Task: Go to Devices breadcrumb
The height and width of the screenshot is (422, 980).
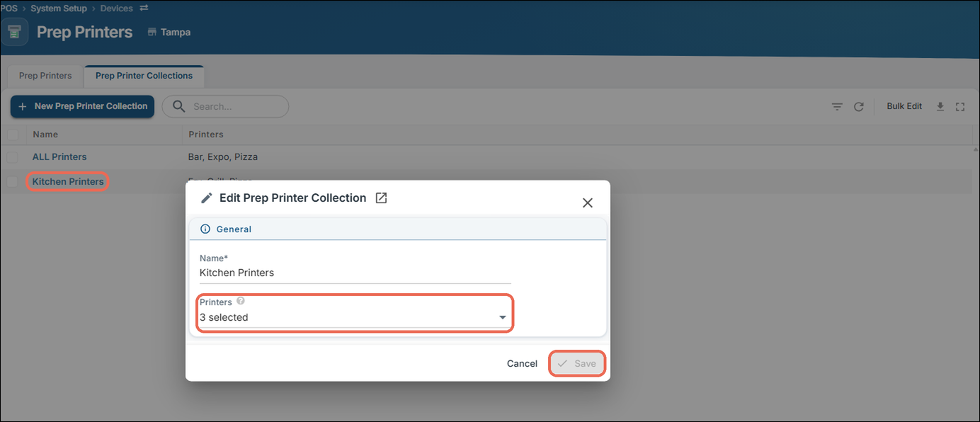Action: tap(117, 8)
